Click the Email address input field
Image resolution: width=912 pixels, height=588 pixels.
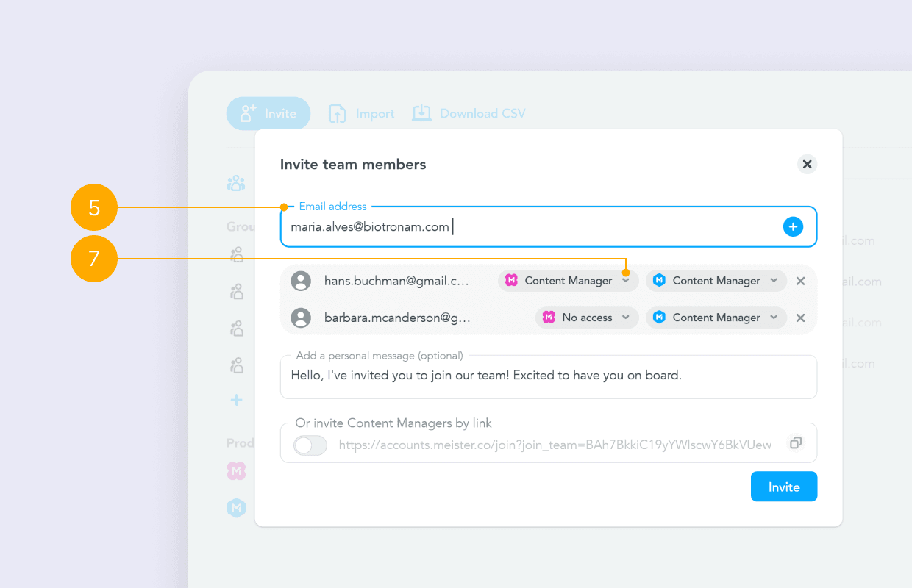pyautogui.click(x=530, y=227)
